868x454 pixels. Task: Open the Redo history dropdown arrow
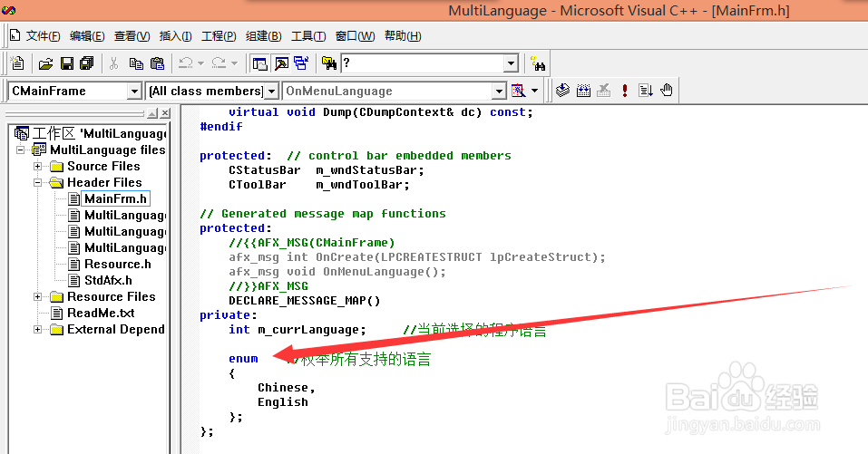click(x=234, y=63)
